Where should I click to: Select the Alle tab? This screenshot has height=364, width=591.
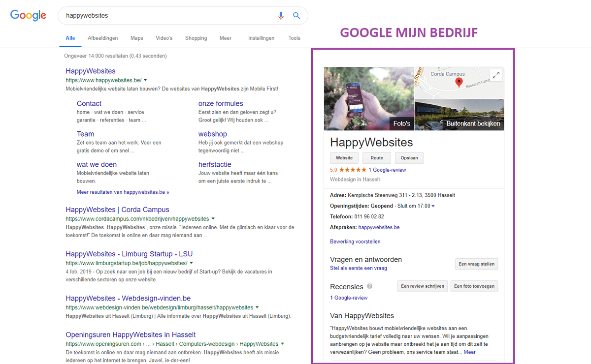(70, 38)
